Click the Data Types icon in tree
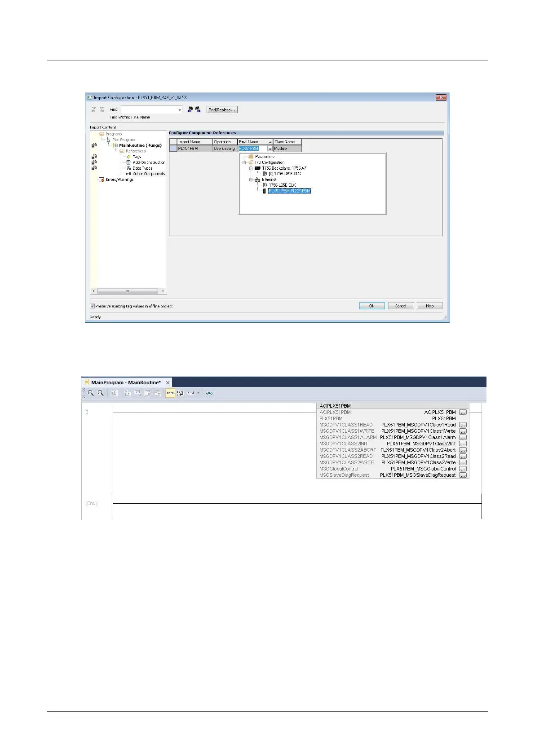Viewport: 535px width, 756px height. coord(128,168)
